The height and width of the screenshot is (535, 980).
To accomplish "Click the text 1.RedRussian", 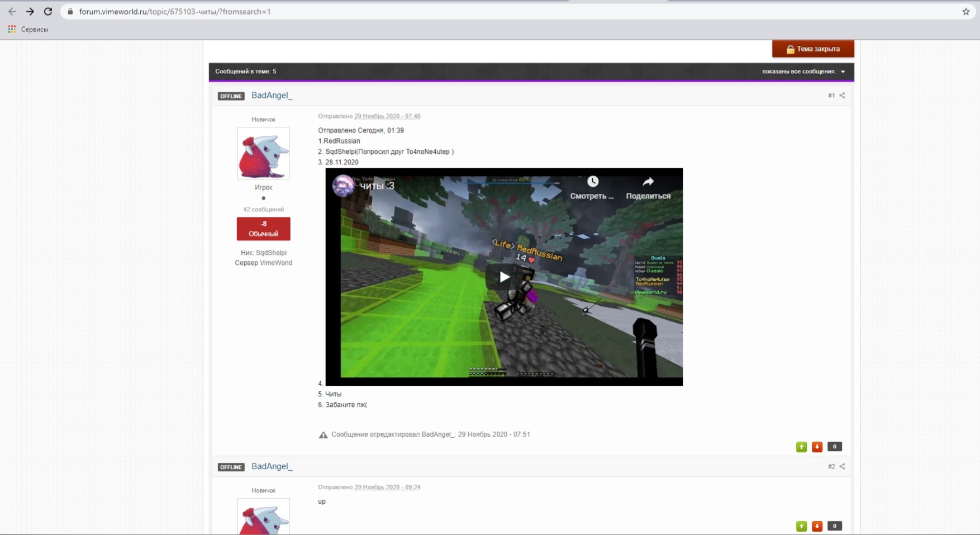I will coord(339,141).
